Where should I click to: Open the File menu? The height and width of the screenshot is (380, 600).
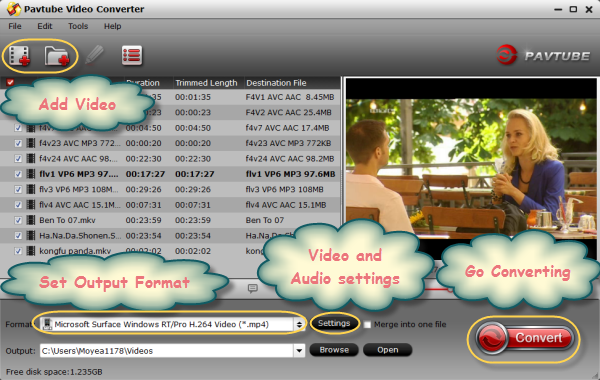click(x=15, y=26)
